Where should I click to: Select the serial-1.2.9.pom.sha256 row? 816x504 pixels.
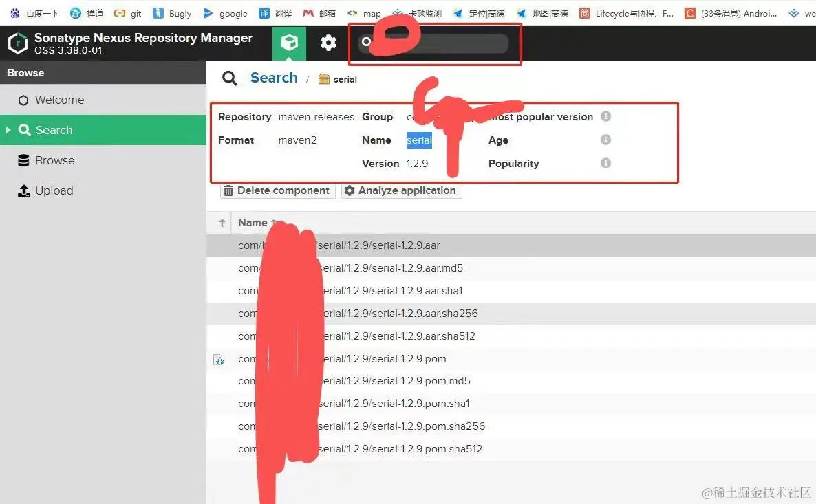click(x=511, y=426)
